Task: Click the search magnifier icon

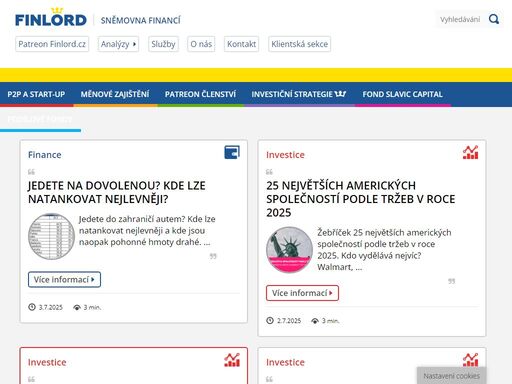Action: tap(494, 19)
